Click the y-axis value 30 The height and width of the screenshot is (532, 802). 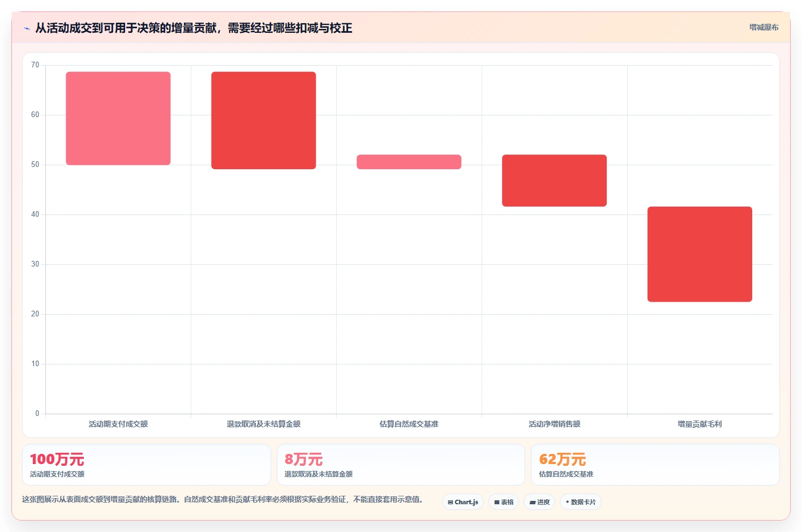click(35, 264)
